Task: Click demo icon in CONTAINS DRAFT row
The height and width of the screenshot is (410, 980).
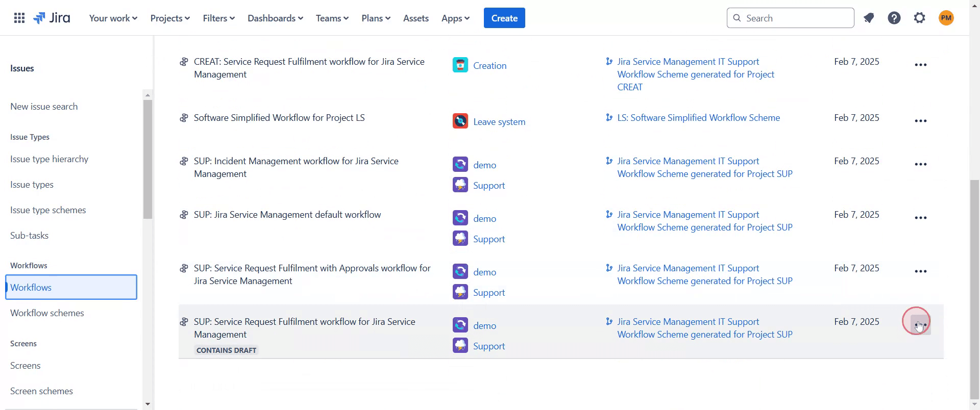Action: [x=460, y=325]
